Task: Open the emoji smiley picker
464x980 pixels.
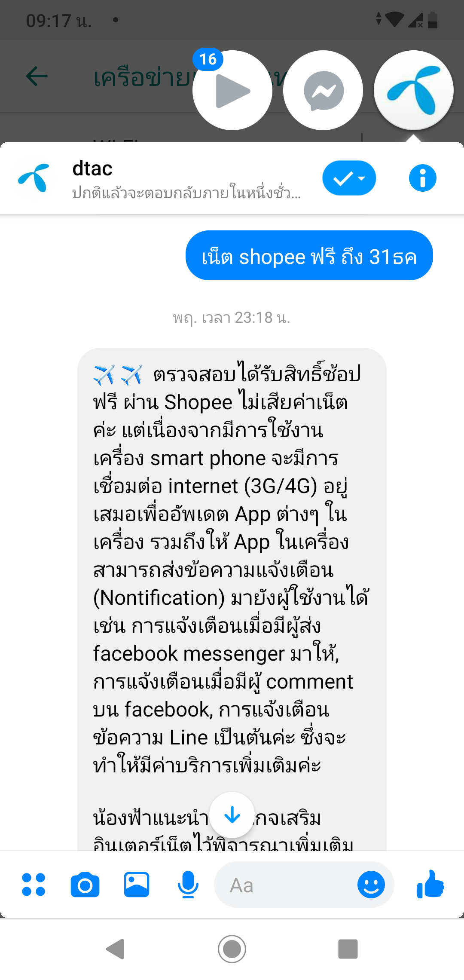Action: coord(371,885)
